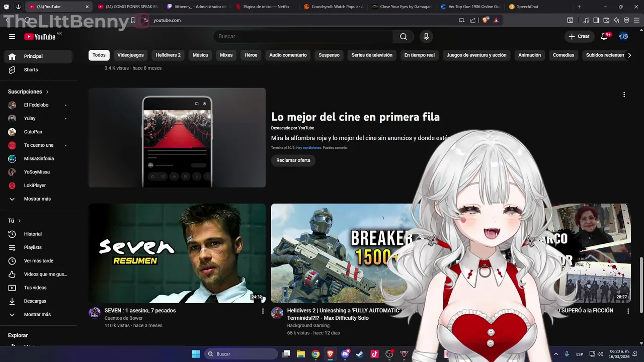The height and width of the screenshot is (362, 644).
Task: Open Google Chrome from the taskbar
Action: tap(315, 354)
